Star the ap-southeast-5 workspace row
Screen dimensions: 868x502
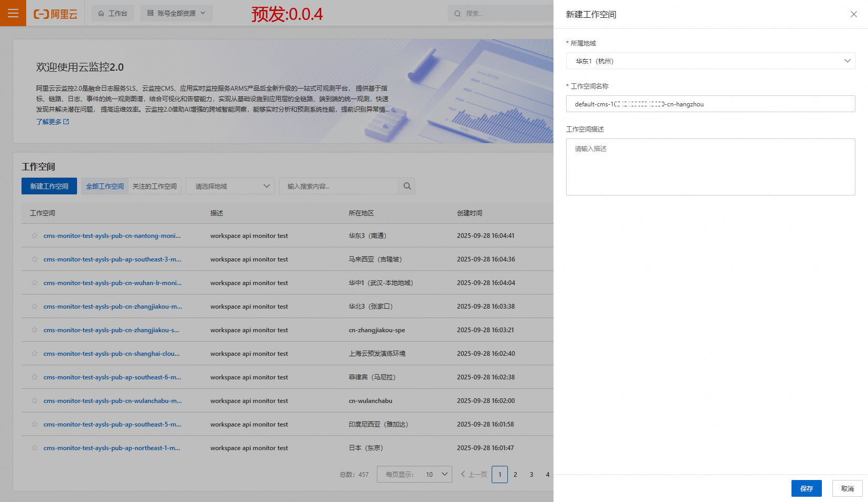click(x=35, y=424)
